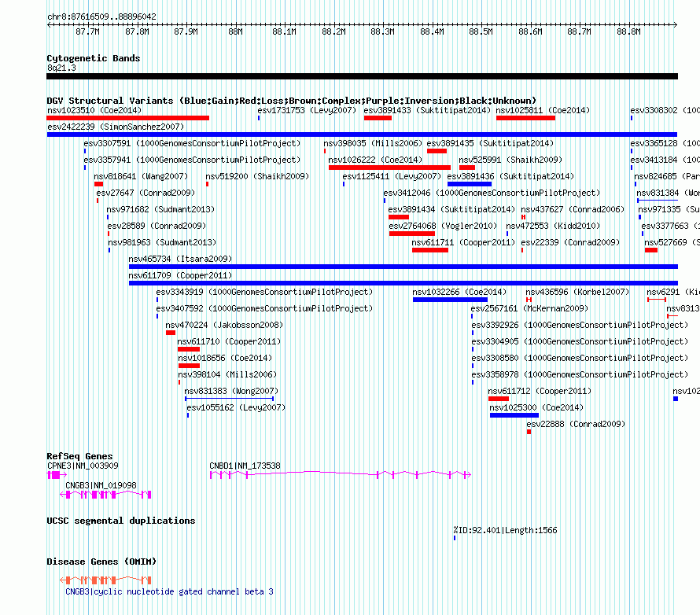Click nsv971682 (Sudmant2013) label
Screen dimensions: 700x615
click(160, 209)
